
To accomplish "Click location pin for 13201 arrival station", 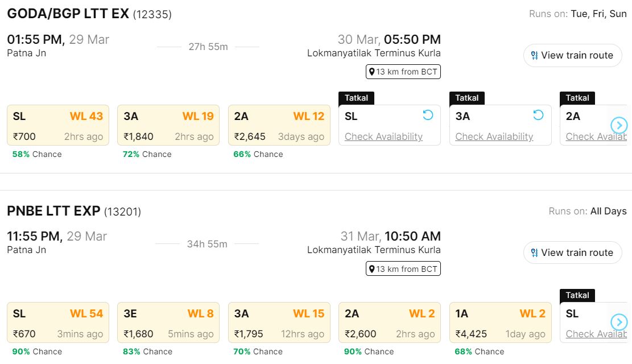I will click(372, 270).
